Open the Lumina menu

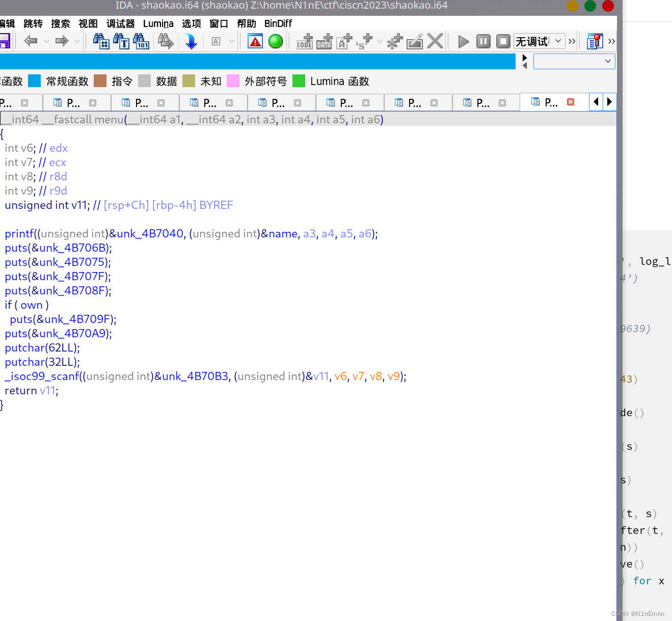(158, 23)
